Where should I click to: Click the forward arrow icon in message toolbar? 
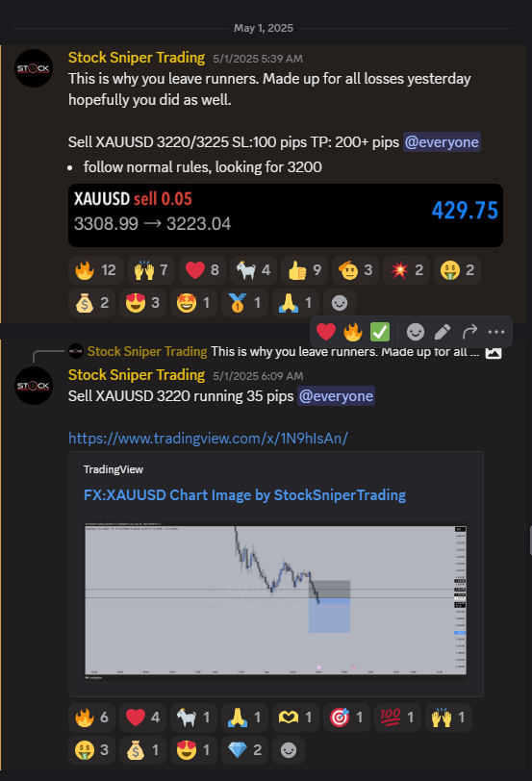click(x=469, y=332)
